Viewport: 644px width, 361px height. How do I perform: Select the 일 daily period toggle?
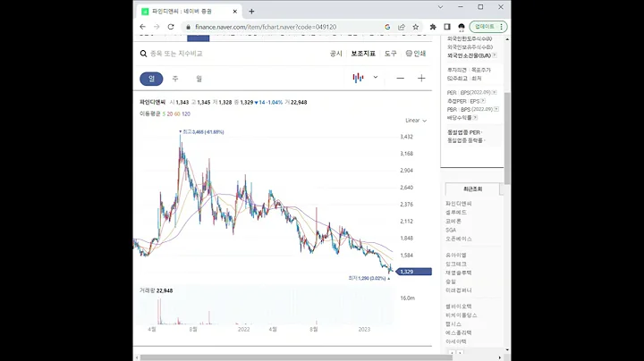(151, 79)
